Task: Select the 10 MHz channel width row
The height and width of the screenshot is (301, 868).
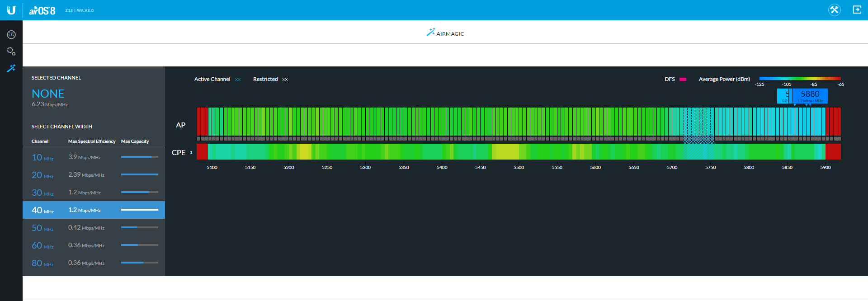Action: 94,157
